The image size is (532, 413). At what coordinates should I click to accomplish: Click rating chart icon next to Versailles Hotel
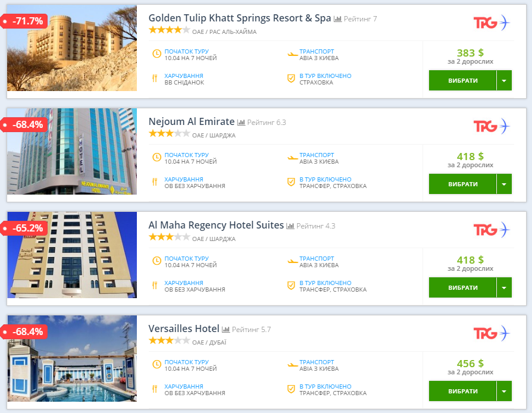[x=226, y=330]
